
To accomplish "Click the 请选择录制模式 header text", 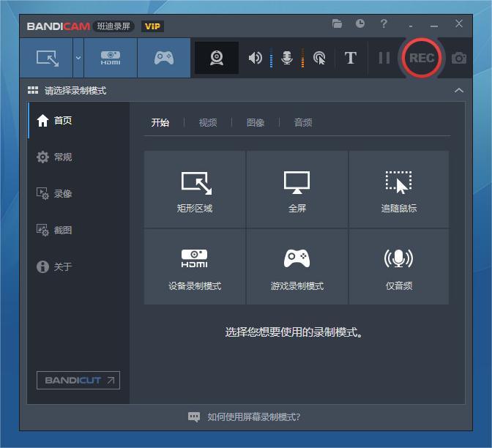I will [x=75, y=91].
